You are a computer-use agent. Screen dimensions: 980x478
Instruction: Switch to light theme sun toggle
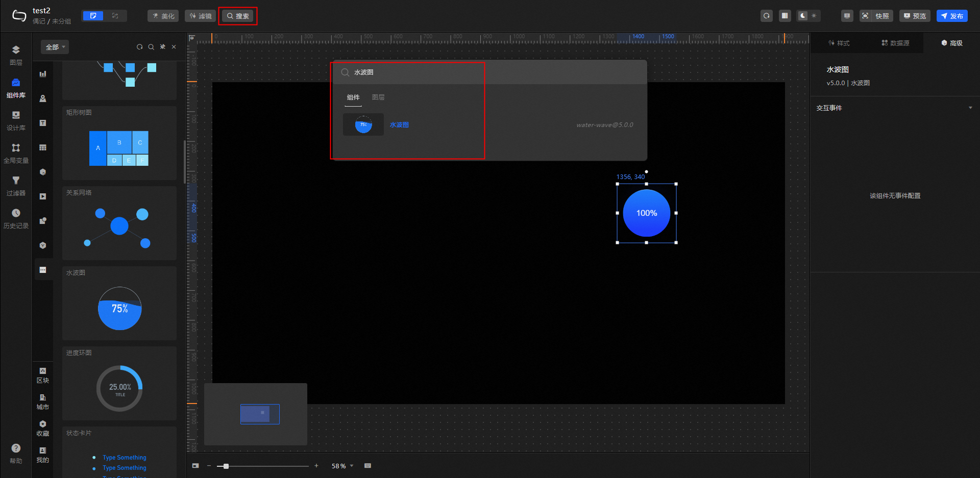tap(814, 16)
